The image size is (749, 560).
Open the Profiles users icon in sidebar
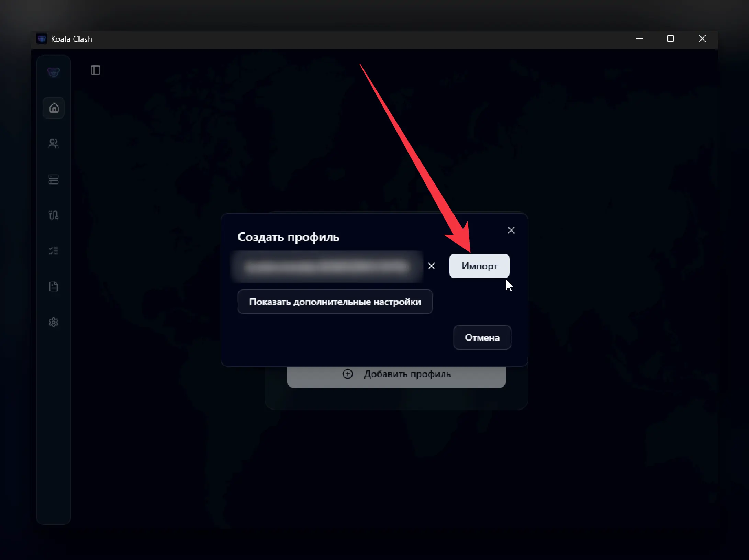click(54, 144)
